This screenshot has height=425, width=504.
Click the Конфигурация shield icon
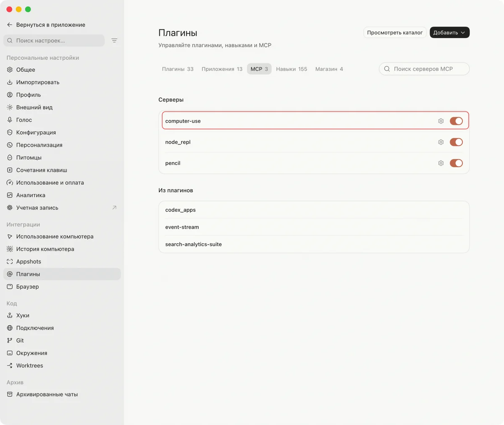(10, 133)
